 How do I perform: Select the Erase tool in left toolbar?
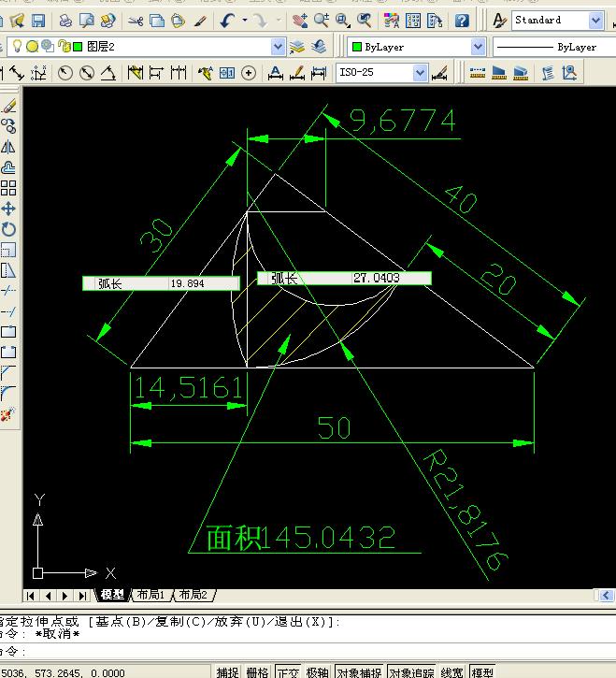pos(8,106)
